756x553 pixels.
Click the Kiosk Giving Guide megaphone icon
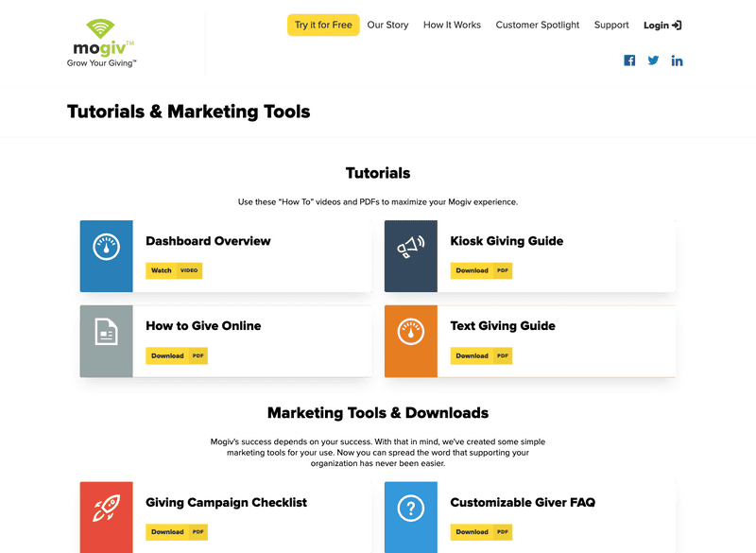(x=411, y=247)
